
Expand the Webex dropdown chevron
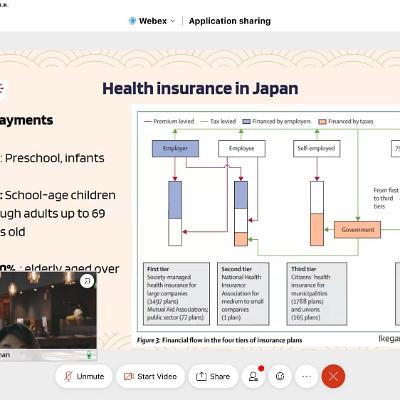click(173, 21)
